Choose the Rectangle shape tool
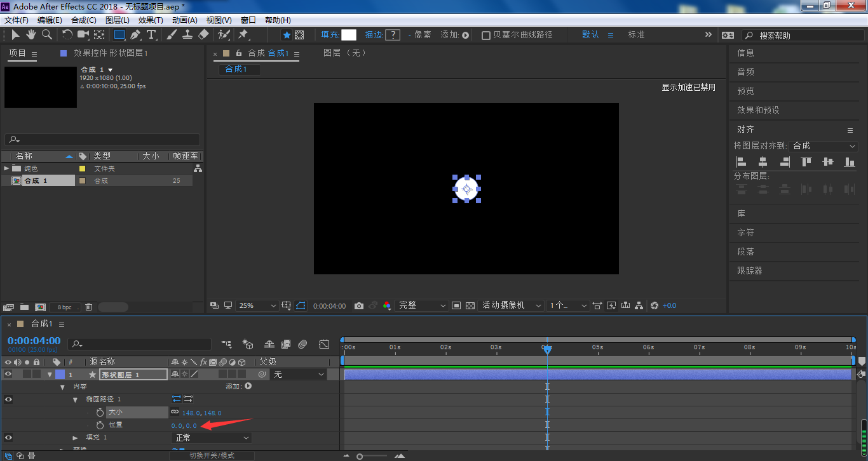This screenshot has width=868, height=461. point(119,35)
